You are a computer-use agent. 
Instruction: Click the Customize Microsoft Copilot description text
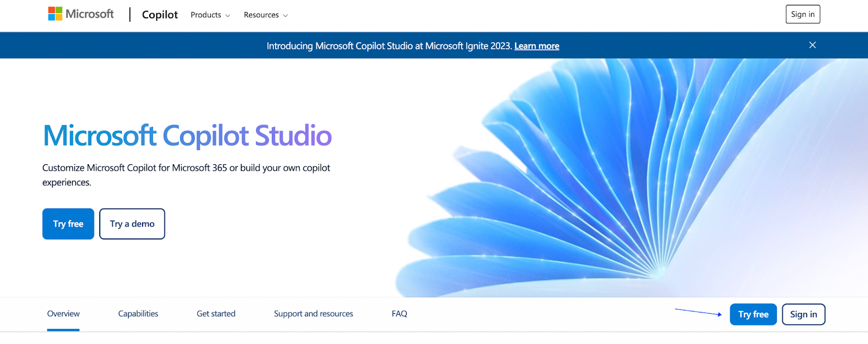(186, 175)
